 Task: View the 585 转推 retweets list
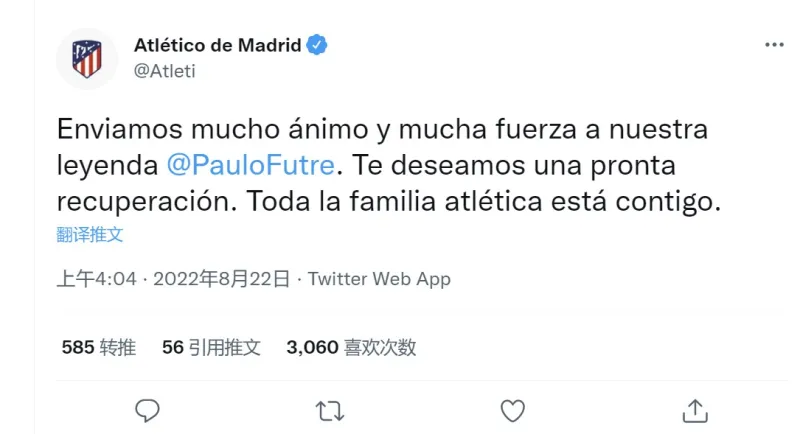[98, 348]
